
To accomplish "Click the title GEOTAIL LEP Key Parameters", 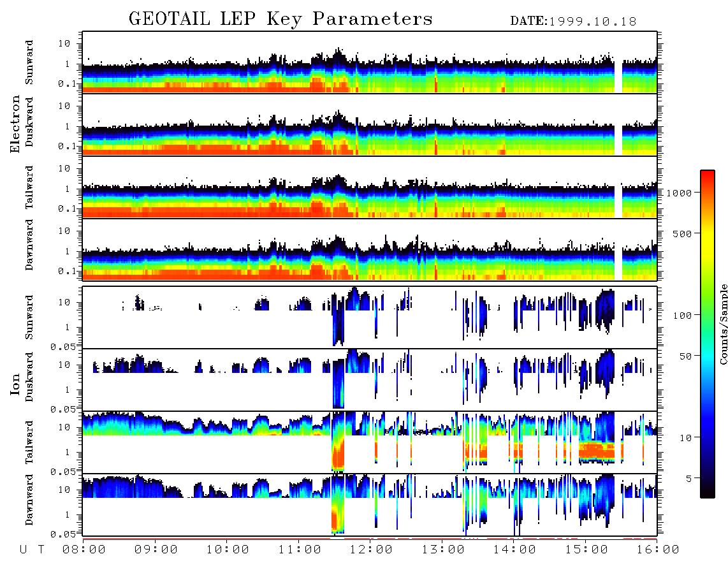I will tap(280, 19).
